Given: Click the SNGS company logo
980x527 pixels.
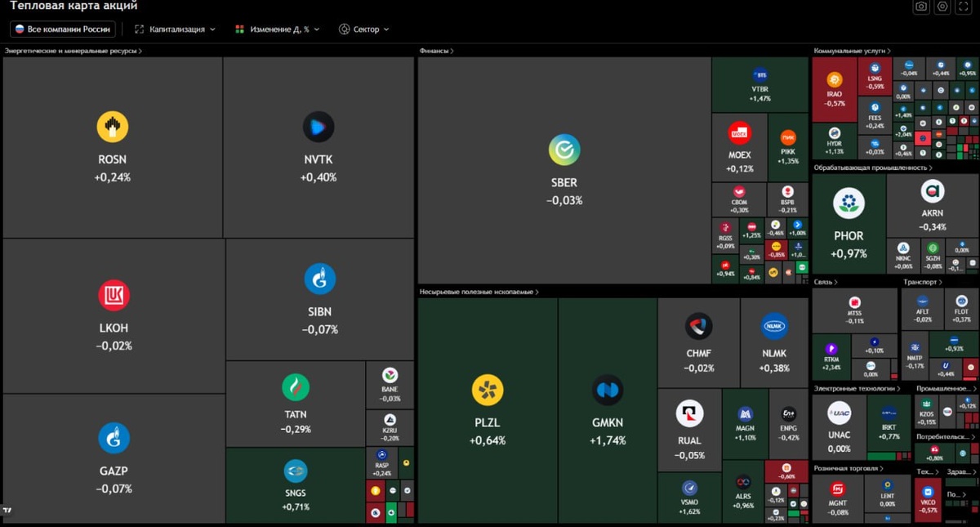Looking at the screenshot, I should [x=296, y=471].
